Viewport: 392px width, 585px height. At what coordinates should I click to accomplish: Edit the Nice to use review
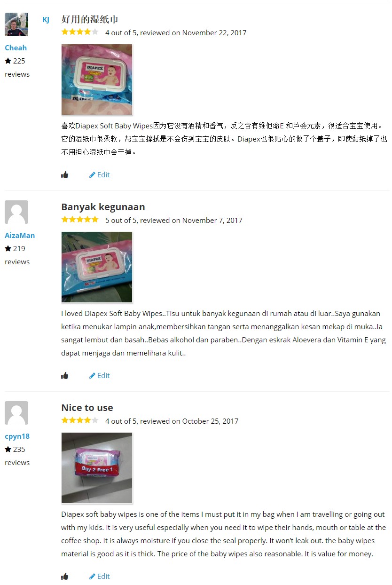click(99, 577)
